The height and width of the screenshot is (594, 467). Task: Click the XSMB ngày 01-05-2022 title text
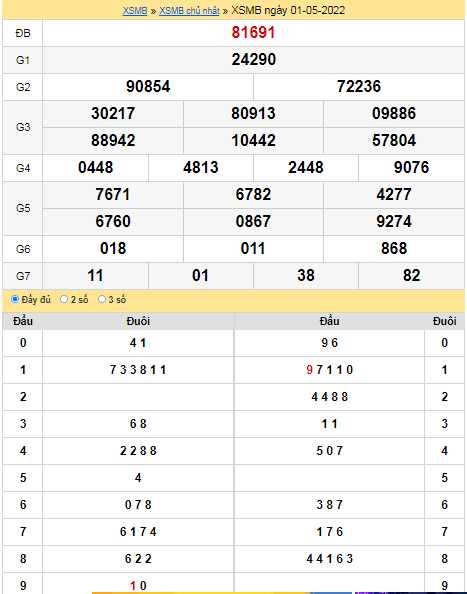pyautogui.click(x=288, y=11)
